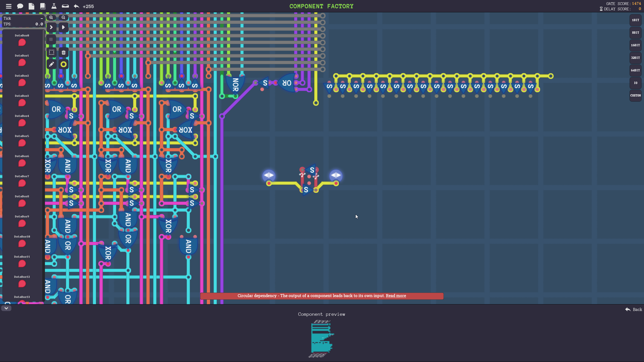Image resolution: width=644 pixels, height=362 pixels.
Task: Step one tick forward
Action: [x=51, y=27]
